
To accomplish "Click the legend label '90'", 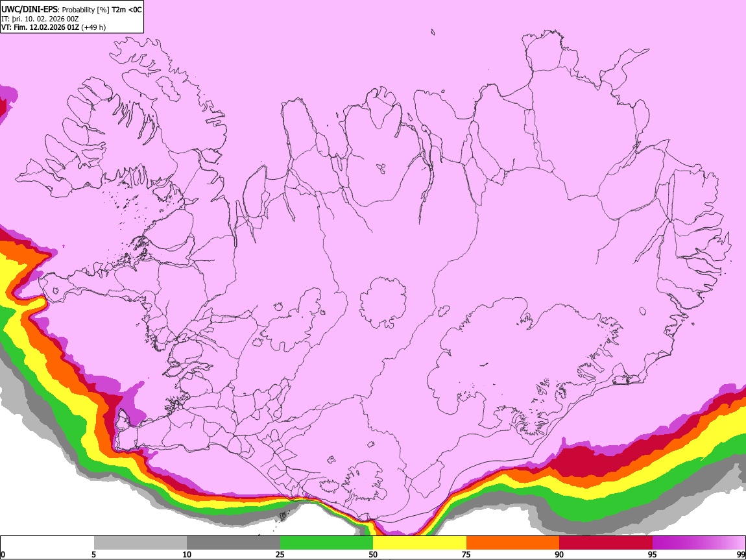I will coord(559,554).
